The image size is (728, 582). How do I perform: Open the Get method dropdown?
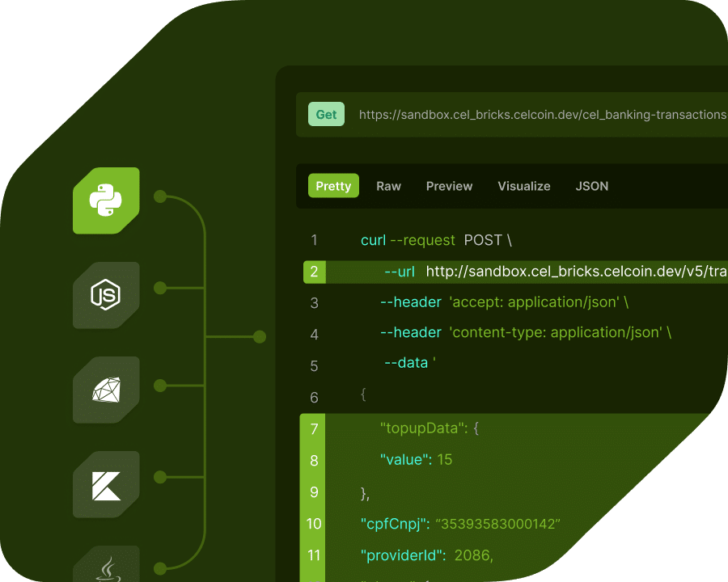click(326, 114)
